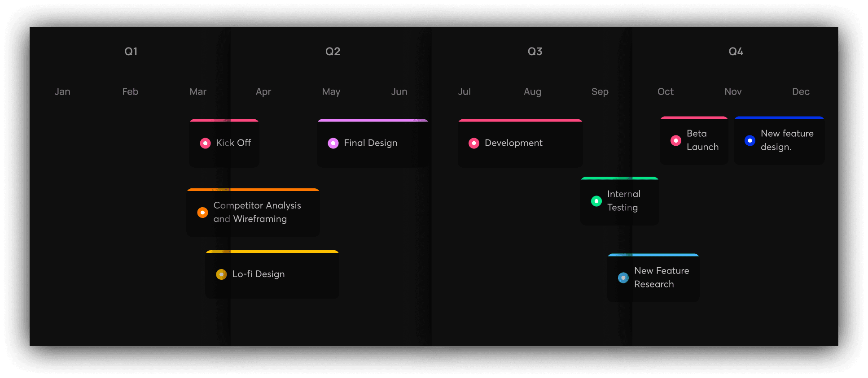Click the pink dot beside Development
868x378 pixels.
tap(474, 143)
